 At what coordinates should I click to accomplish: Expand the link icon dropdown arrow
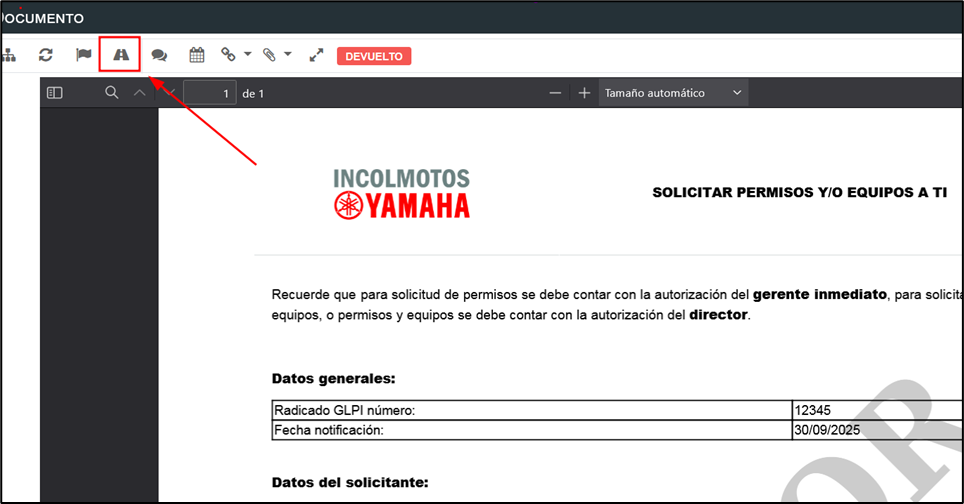pos(247,55)
